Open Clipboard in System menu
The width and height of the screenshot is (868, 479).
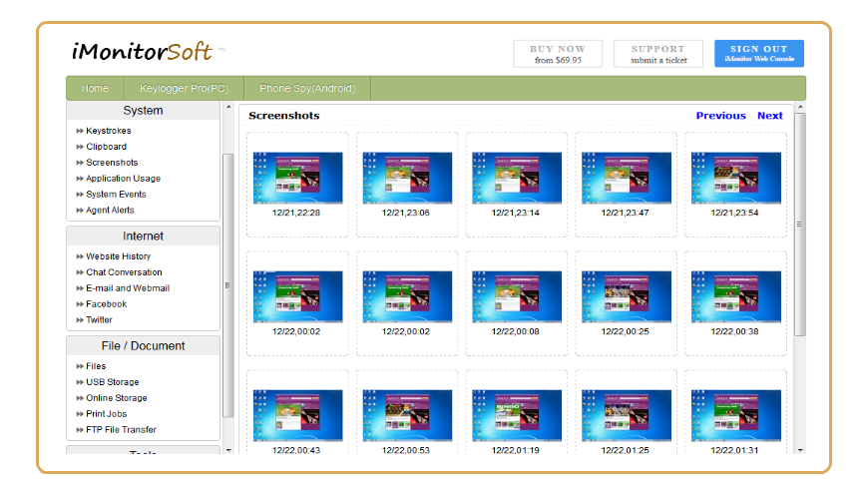(x=107, y=147)
